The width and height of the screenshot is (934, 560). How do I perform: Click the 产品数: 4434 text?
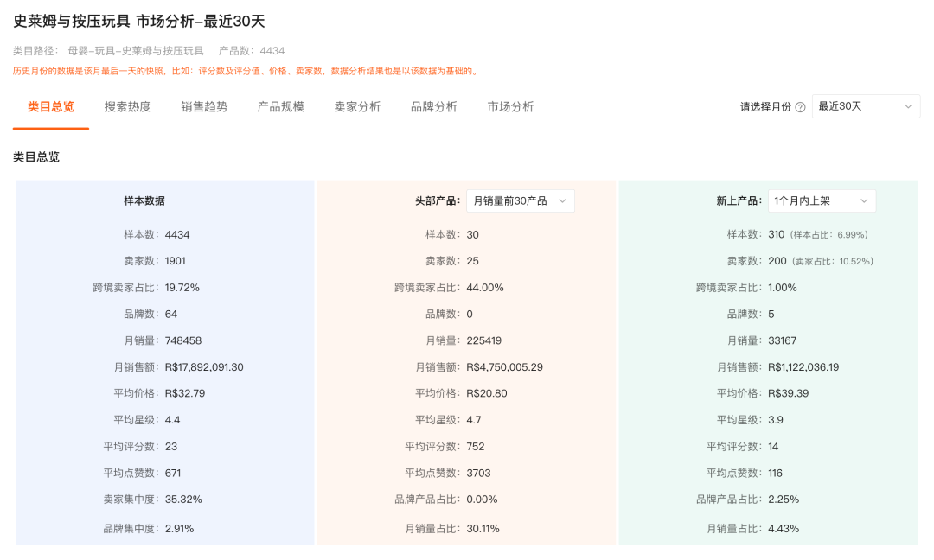coord(252,51)
